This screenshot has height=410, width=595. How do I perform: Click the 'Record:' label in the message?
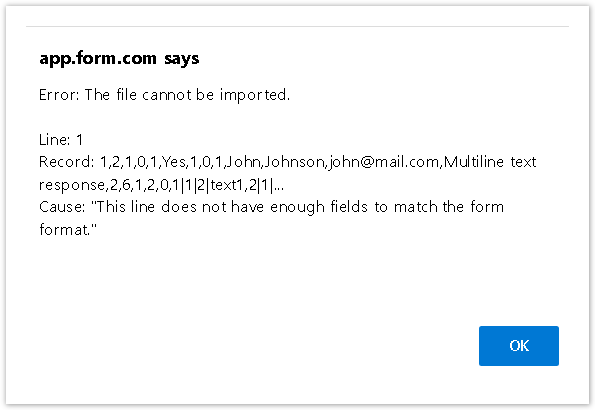click(x=66, y=162)
